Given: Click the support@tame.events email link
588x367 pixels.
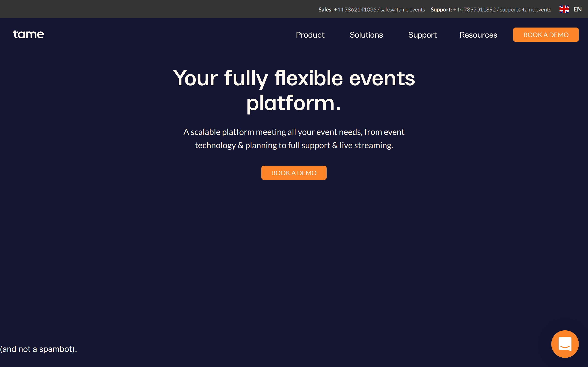Looking at the screenshot, I should tap(525, 9).
